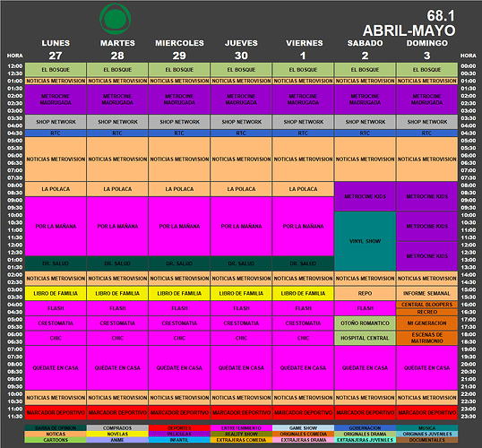Screen dimensions: 482x448
Task: Click the Musica legend swatch
Action: point(427,427)
